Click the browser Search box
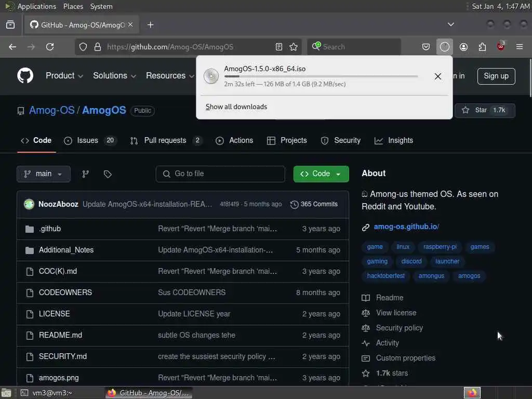The width and height of the screenshot is (532, 399). coord(354,47)
